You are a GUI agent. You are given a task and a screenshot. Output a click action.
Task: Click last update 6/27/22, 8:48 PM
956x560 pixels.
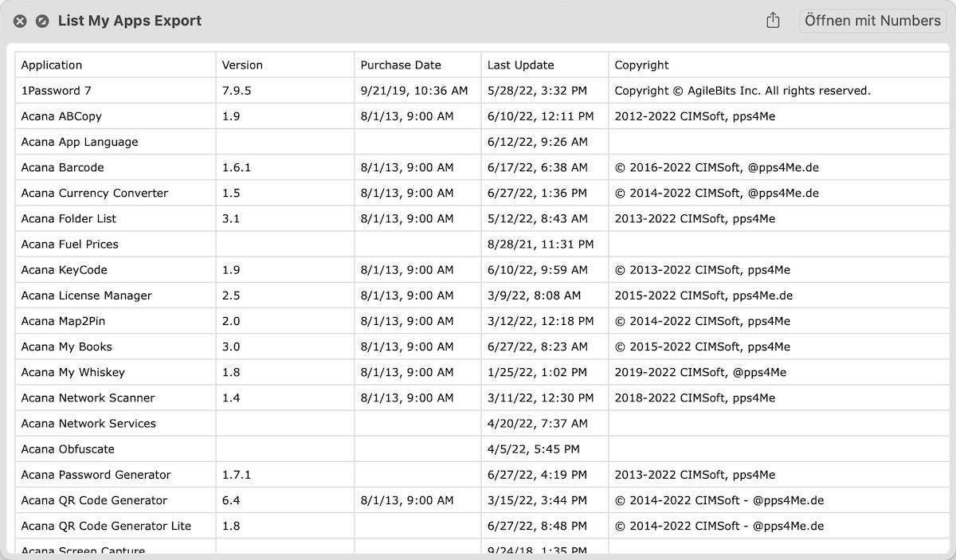(x=546, y=526)
